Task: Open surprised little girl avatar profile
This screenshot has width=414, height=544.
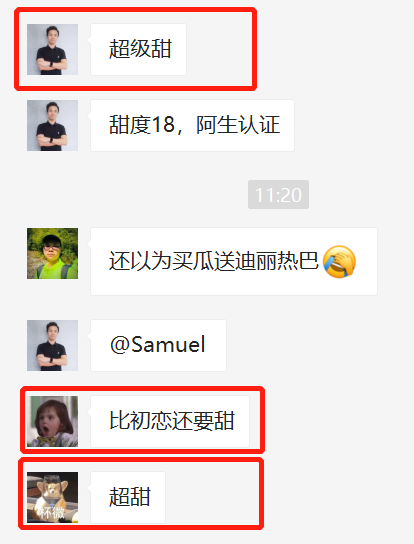Action: tap(52, 421)
